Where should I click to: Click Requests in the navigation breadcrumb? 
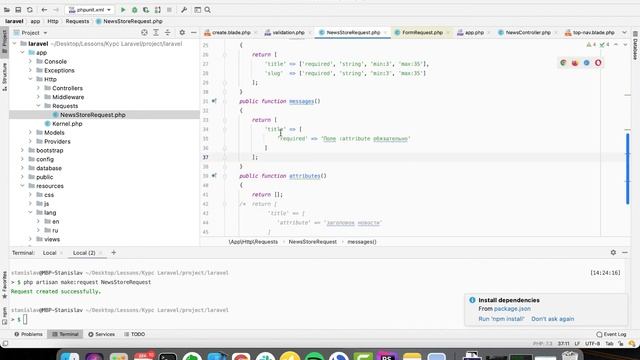[x=77, y=21]
